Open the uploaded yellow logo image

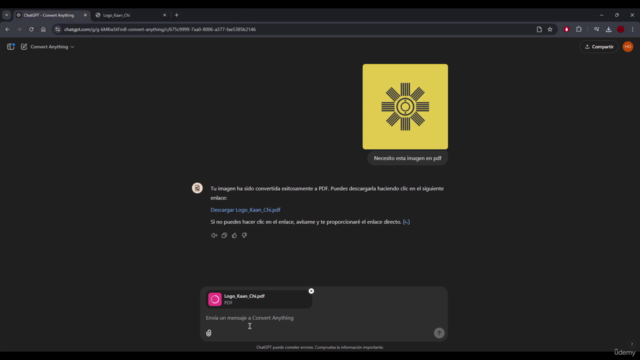tap(405, 107)
